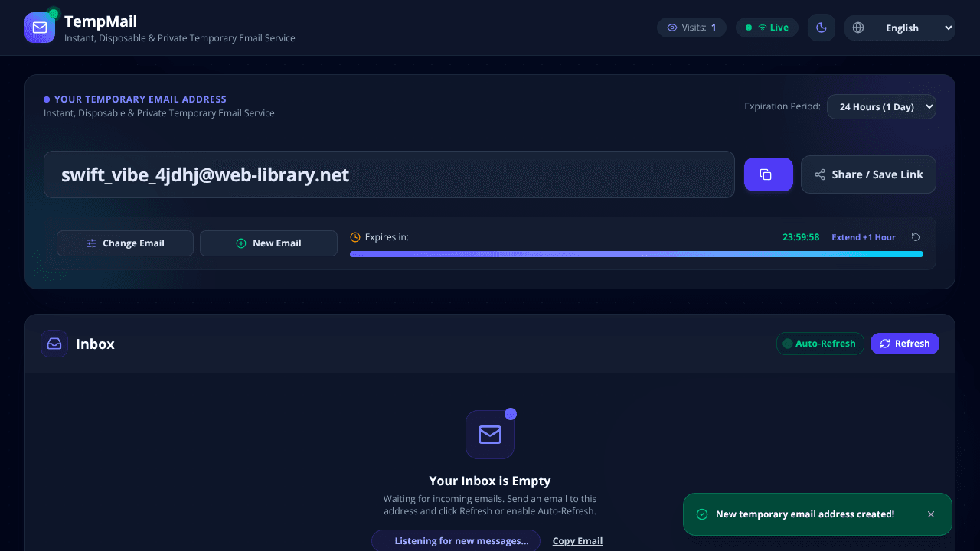Click the globe icon near language selector
Screen dimensions: 980x551
(x=858, y=28)
